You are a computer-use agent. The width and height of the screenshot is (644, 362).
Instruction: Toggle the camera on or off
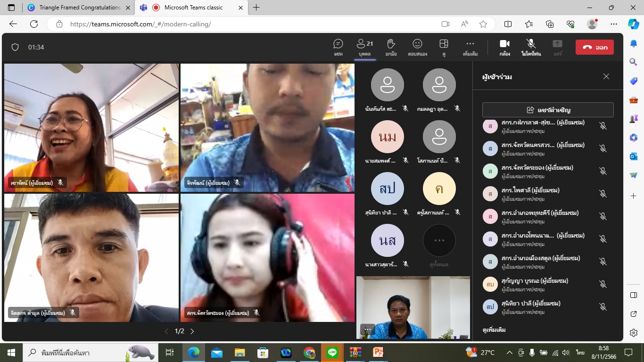tap(504, 47)
